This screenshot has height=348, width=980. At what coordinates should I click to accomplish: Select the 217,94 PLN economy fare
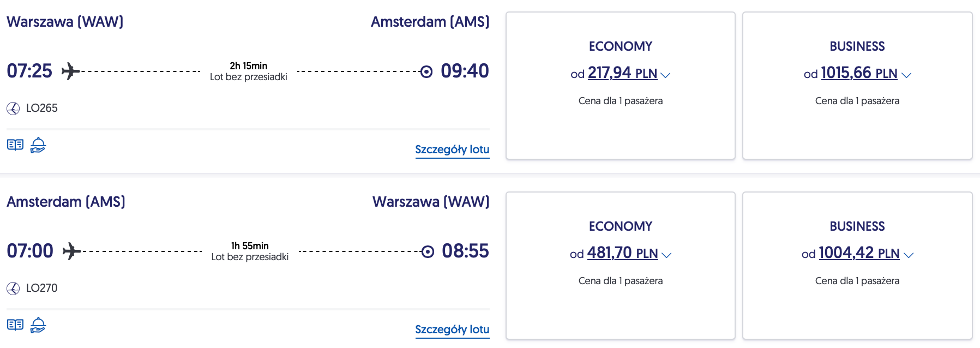[622, 73]
